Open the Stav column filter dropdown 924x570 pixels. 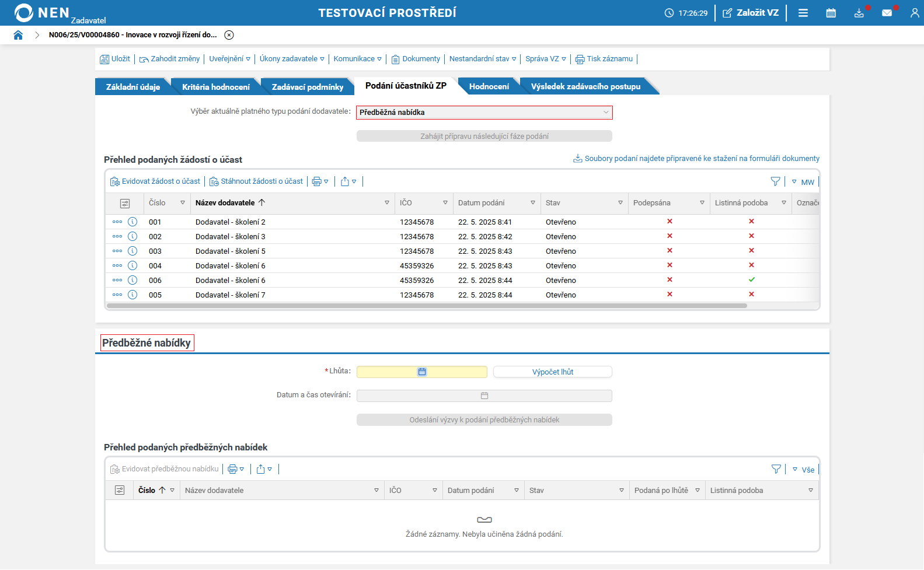(x=620, y=203)
